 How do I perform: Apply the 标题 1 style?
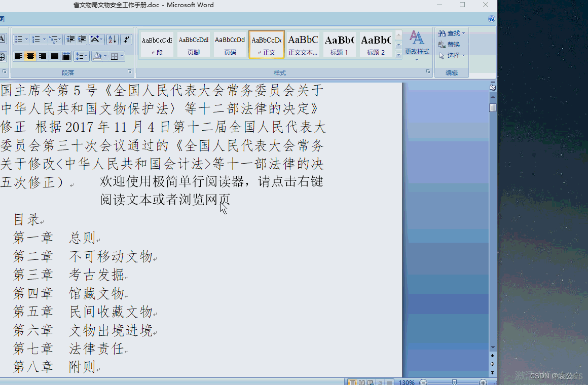pos(340,44)
